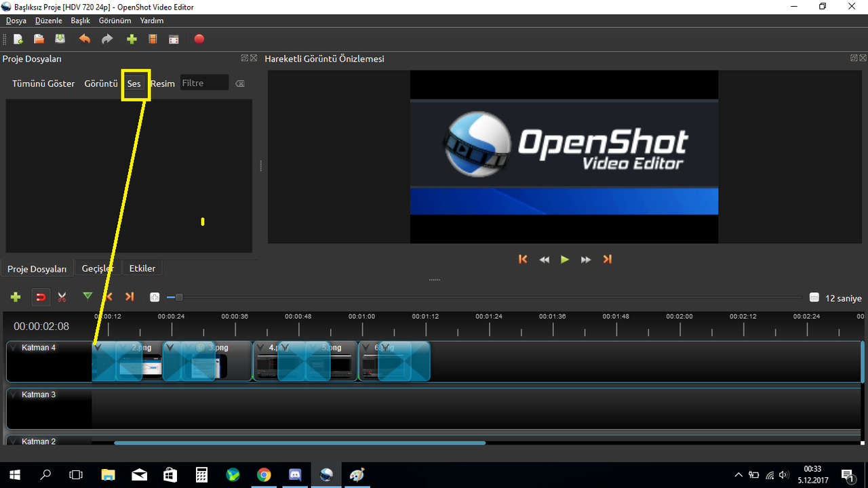Open the Dosya menu

coord(16,21)
